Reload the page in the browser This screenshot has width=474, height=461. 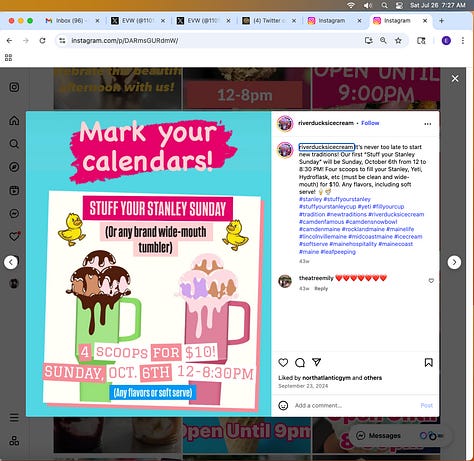(42, 41)
